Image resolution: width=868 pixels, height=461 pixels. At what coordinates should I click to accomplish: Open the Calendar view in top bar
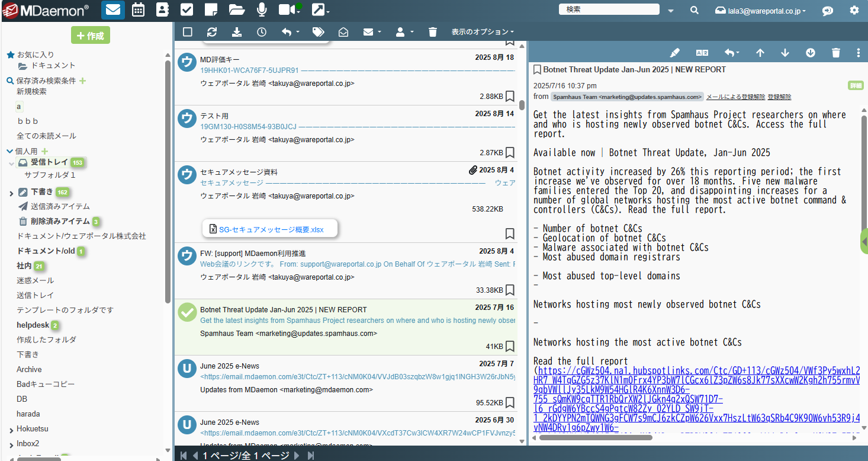click(138, 10)
